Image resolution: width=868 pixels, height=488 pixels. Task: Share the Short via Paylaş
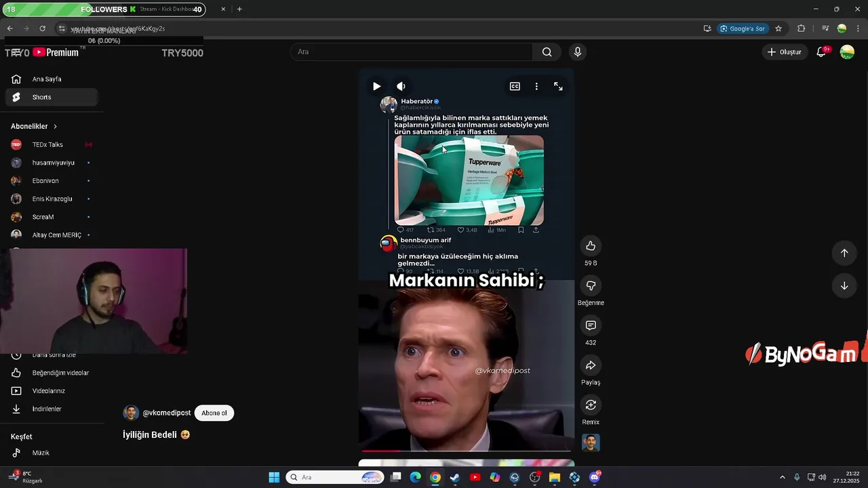(591, 366)
